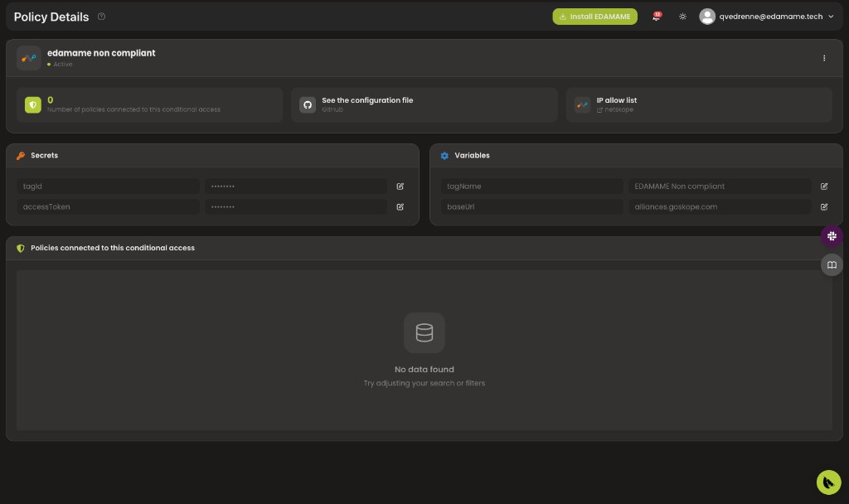Open the notifications bell

[x=657, y=17]
